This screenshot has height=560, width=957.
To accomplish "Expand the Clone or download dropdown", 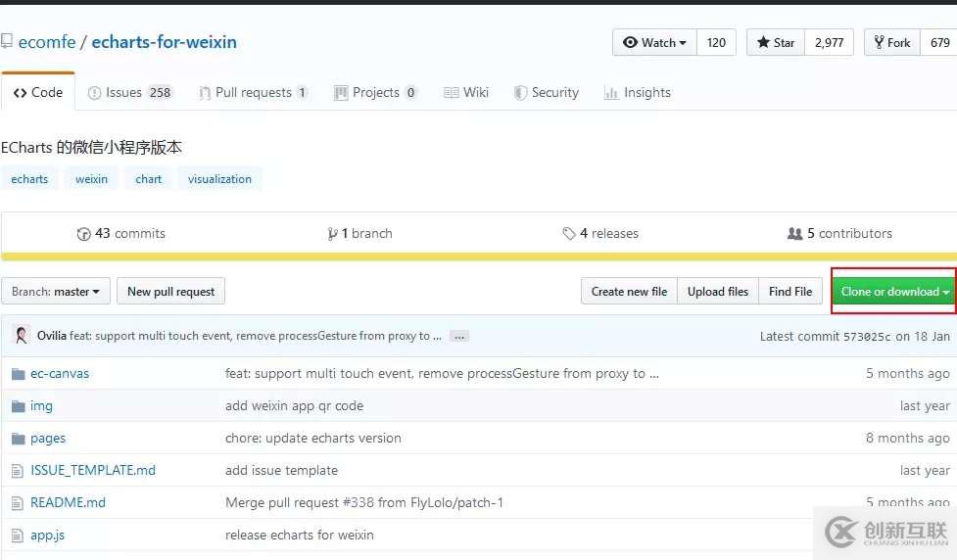I will 894,292.
